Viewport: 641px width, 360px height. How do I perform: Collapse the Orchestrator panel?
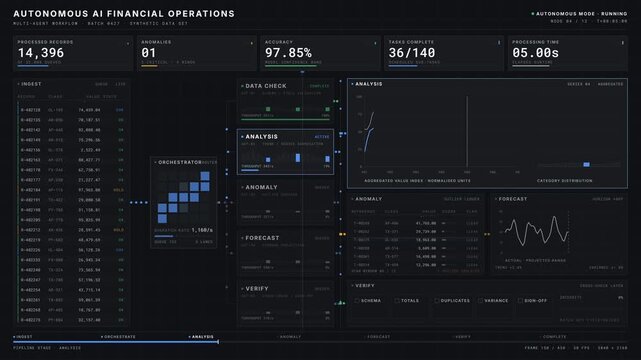(155, 162)
